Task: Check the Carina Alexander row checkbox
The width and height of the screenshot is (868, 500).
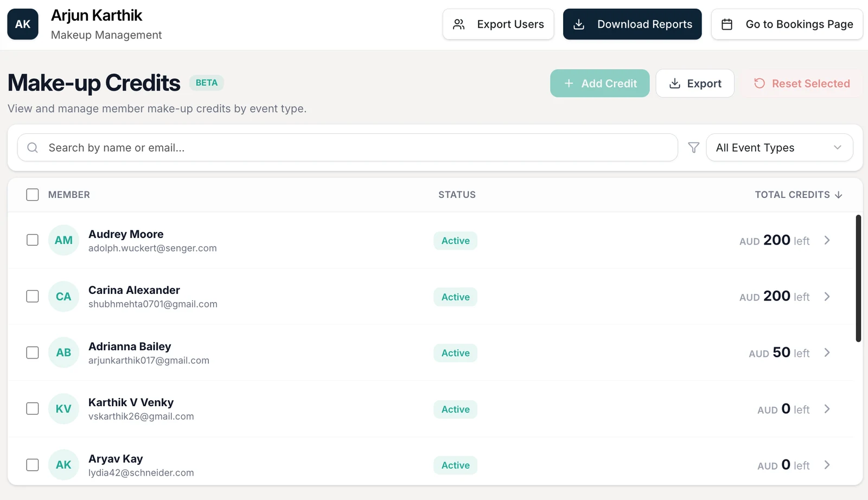Action: 33,296
